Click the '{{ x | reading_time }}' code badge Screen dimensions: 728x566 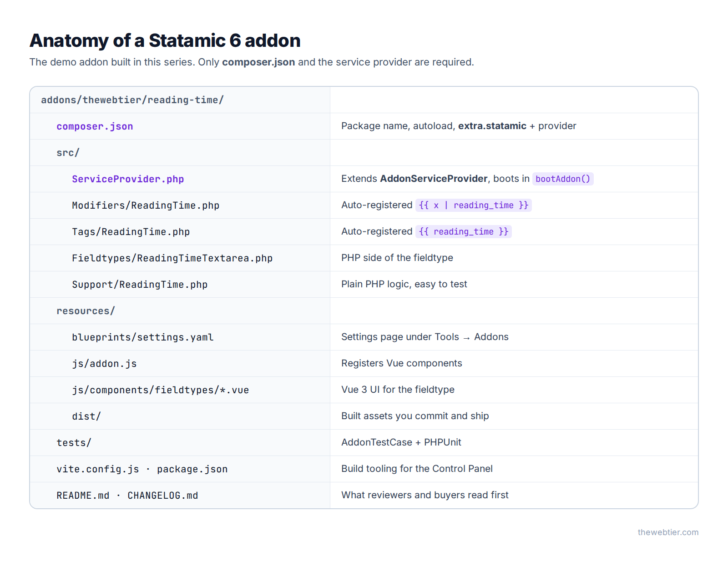click(x=474, y=205)
